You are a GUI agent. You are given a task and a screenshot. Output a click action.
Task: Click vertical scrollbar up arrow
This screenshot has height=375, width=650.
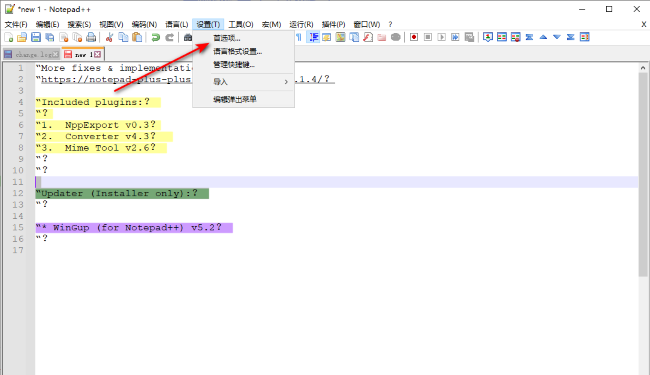[x=643, y=68]
